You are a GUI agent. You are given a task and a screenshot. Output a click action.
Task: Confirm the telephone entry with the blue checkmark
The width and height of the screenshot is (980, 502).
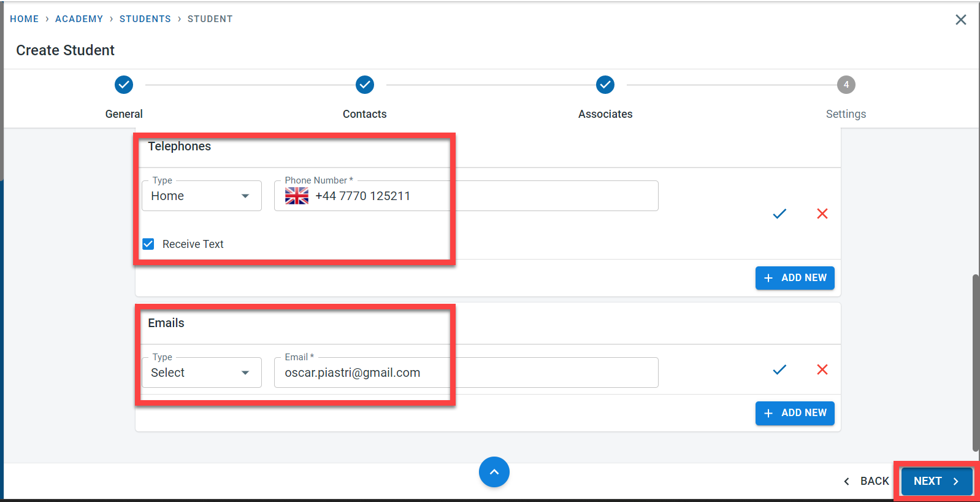pyautogui.click(x=779, y=214)
